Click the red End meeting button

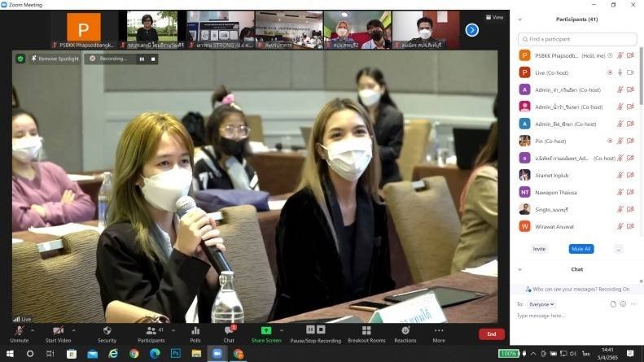[491, 334]
